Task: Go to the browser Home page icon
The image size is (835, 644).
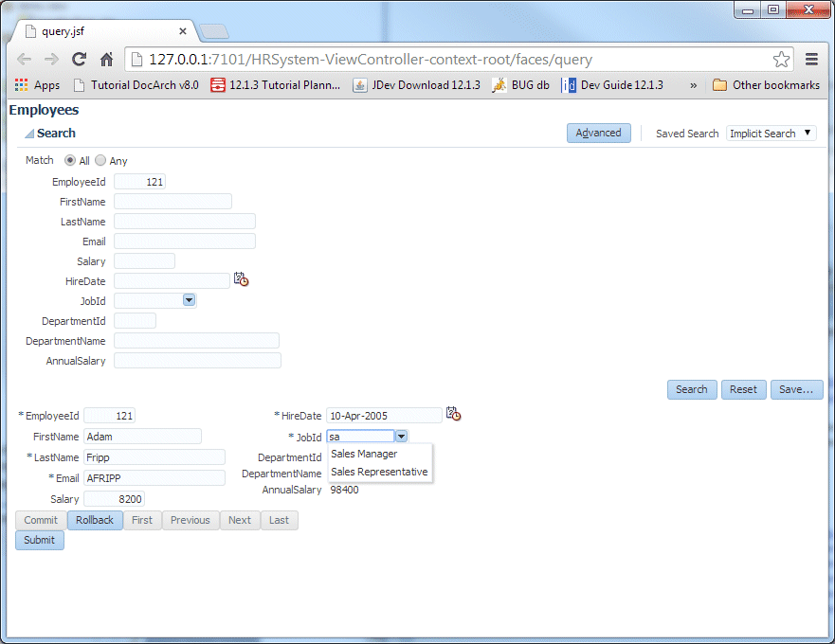Action: [106, 59]
